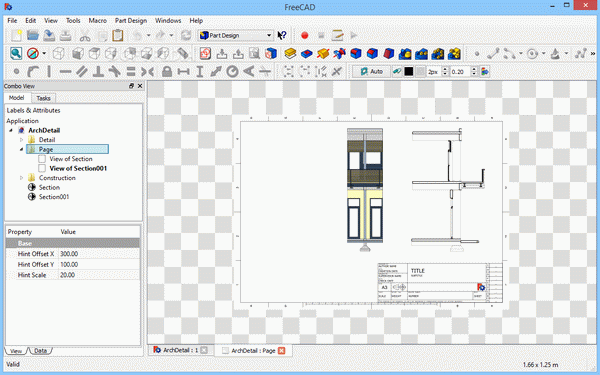Apply the Fillet tool icon

[x=356, y=54]
